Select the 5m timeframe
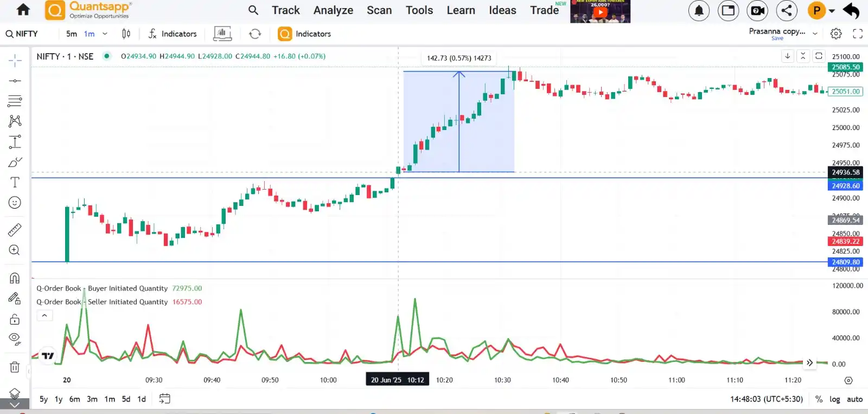The width and height of the screenshot is (868, 414). pyautogui.click(x=72, y=34)
